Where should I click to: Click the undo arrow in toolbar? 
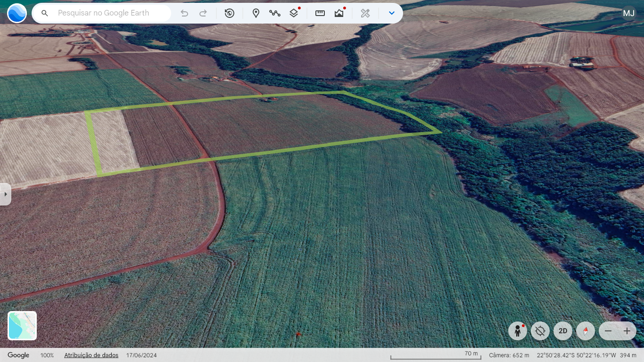click(184, 13)
